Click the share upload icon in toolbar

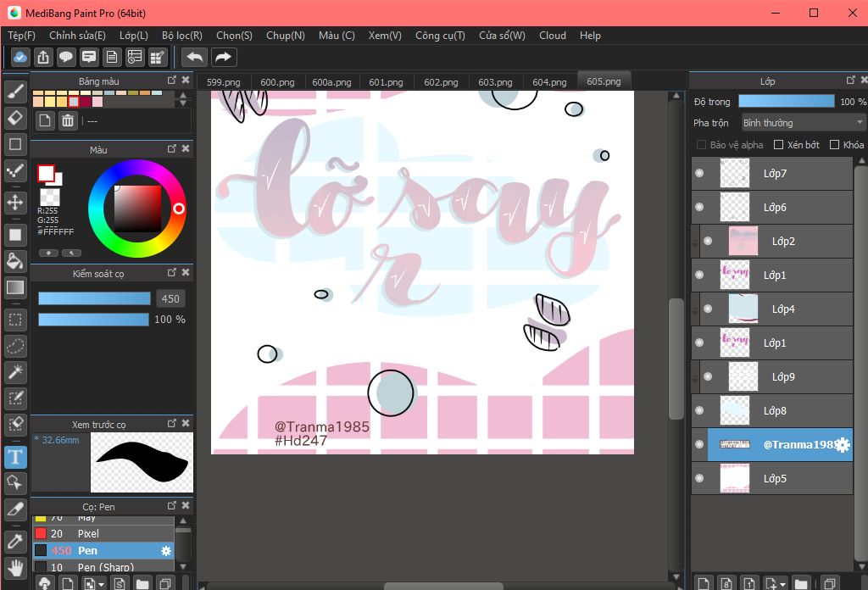point(43,57)
